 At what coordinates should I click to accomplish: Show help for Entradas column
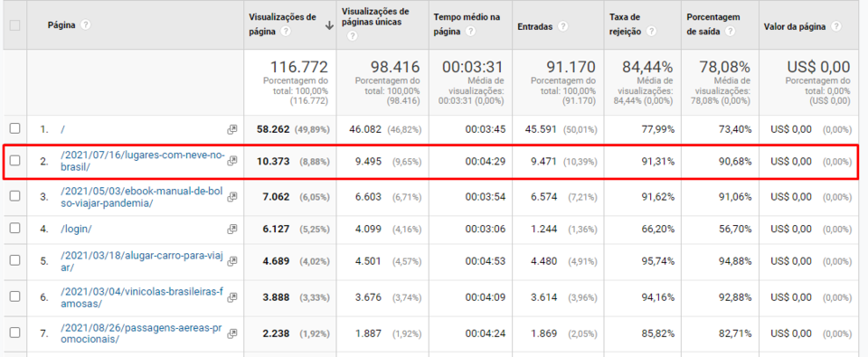coord(562,26)
